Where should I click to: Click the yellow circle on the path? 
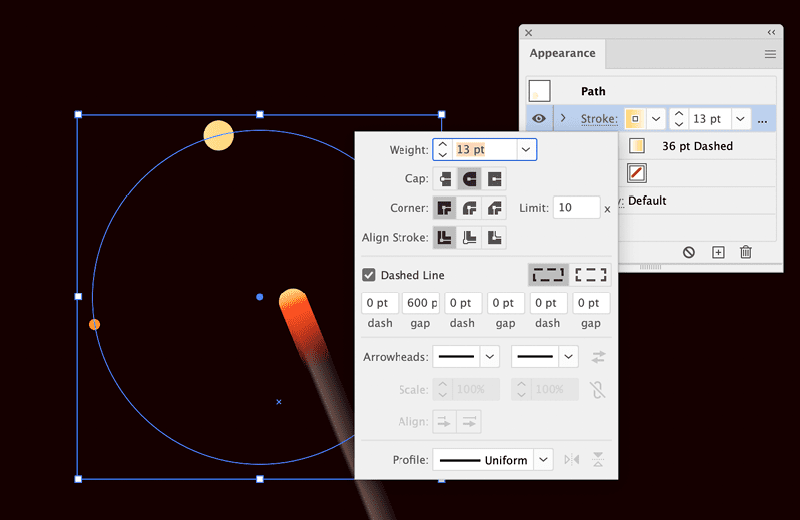219,135
